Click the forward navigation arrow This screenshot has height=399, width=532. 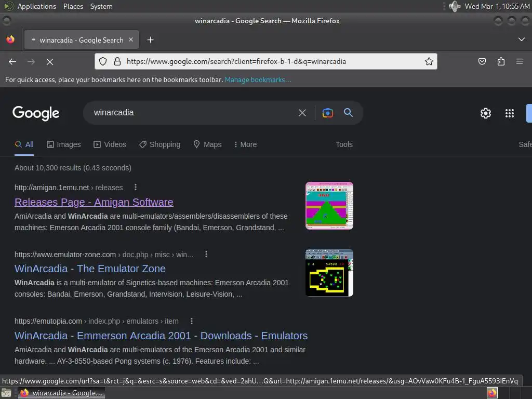31,62
